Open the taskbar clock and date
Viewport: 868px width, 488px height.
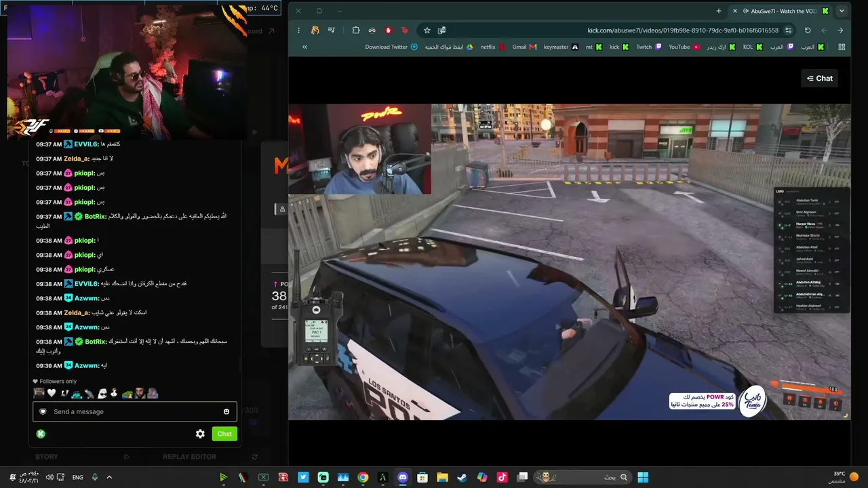(29, 477)
